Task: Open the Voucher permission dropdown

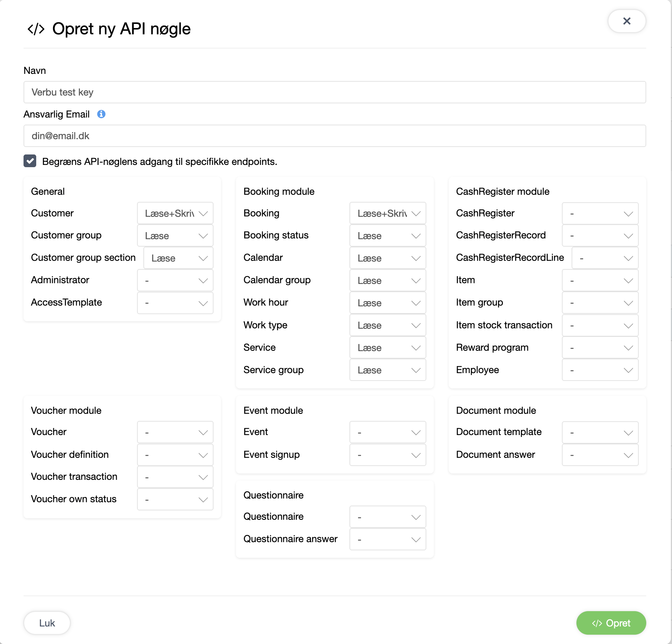Action: coord(175,432)
